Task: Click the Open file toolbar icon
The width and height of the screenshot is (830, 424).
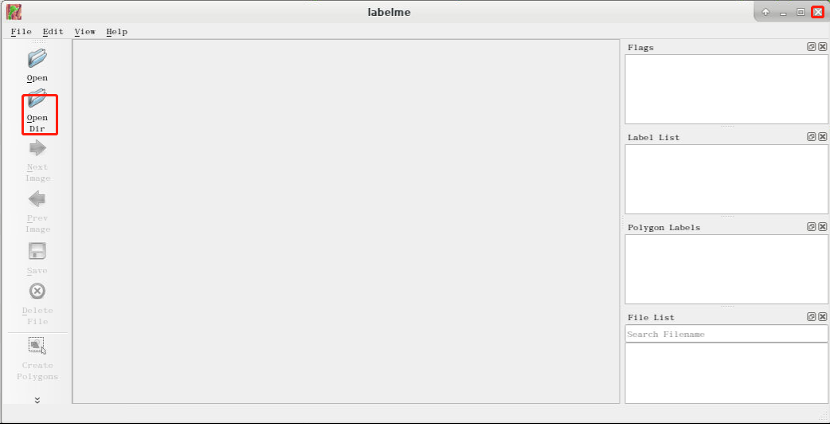Action: (x=37, y=58)
